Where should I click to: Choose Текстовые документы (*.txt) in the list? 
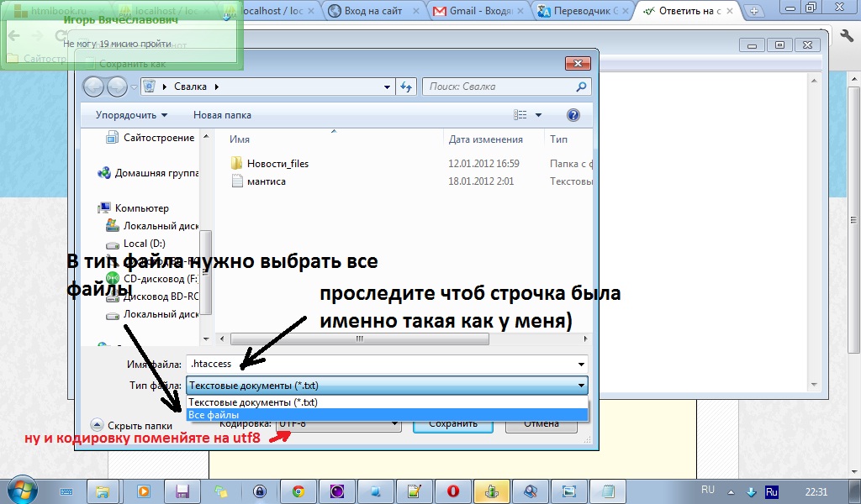coord(387,402)
